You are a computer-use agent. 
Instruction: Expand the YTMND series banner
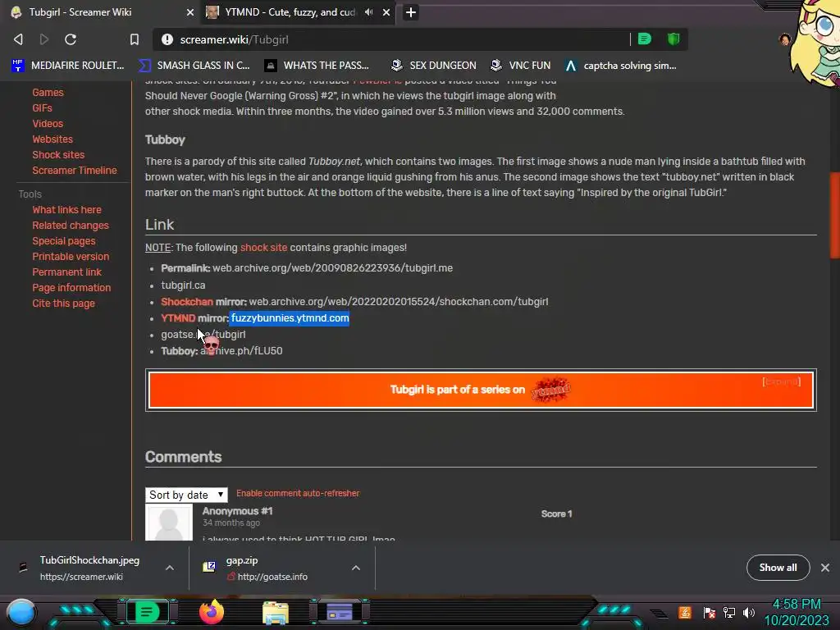click(x=781, y=381)
